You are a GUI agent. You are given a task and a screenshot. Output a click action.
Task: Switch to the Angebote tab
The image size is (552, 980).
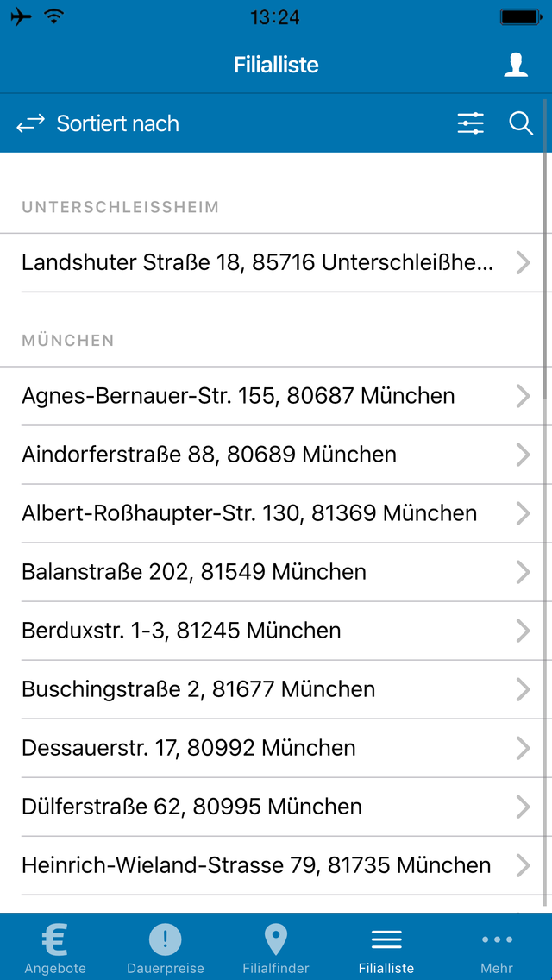(x=54, y=946)
